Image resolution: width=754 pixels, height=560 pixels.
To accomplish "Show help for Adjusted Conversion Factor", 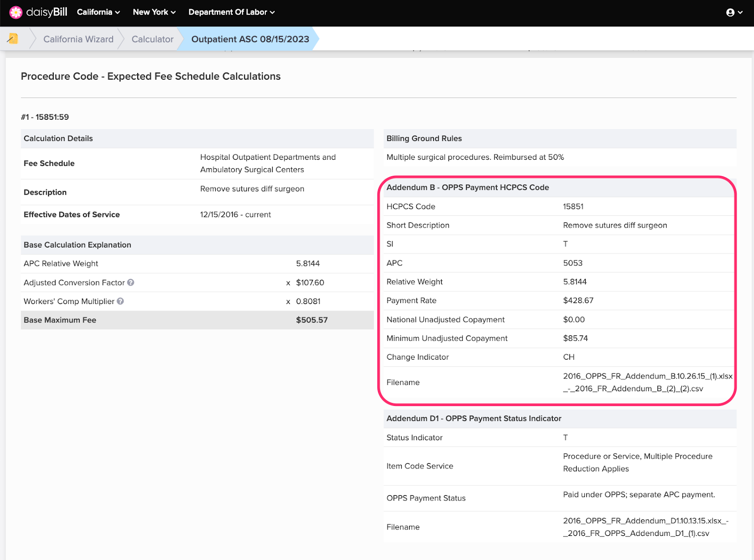I will (x=131, y=282).
